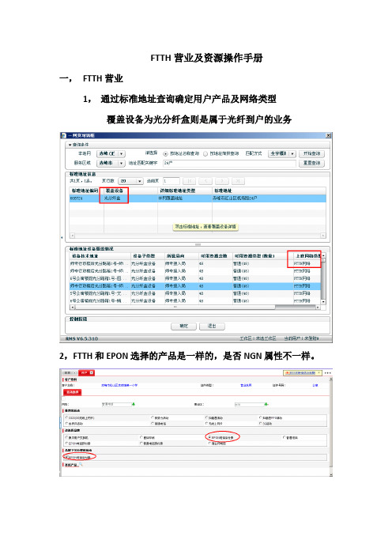Viewport: 392px width, 555px height.
Task: Close the red 客户 tab with its X
Action: point(92,372)
